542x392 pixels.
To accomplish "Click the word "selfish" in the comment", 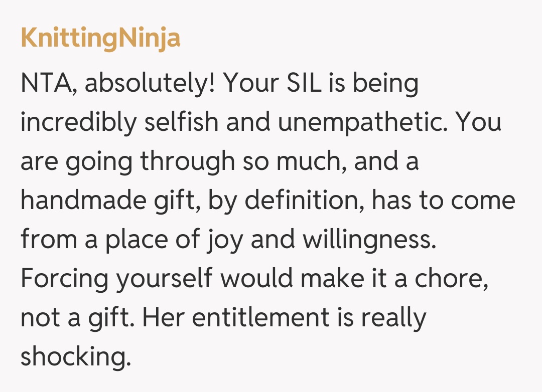I will point(182,123).
